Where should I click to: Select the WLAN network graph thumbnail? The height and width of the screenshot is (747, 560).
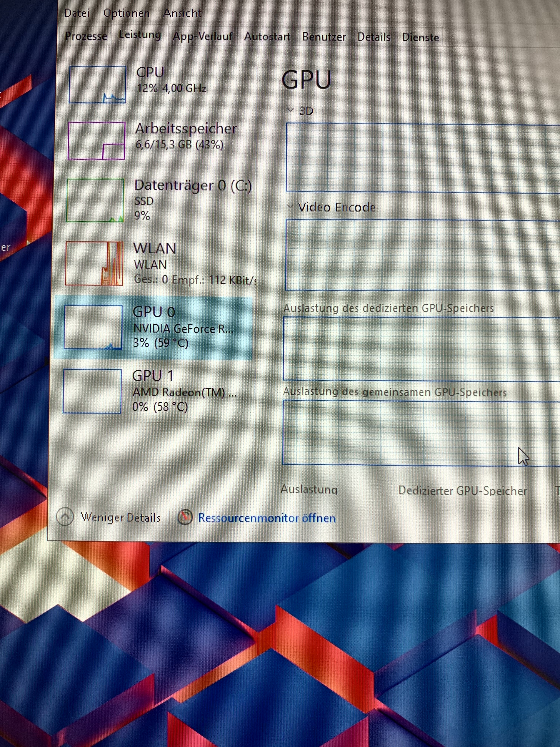pos(94,263)
